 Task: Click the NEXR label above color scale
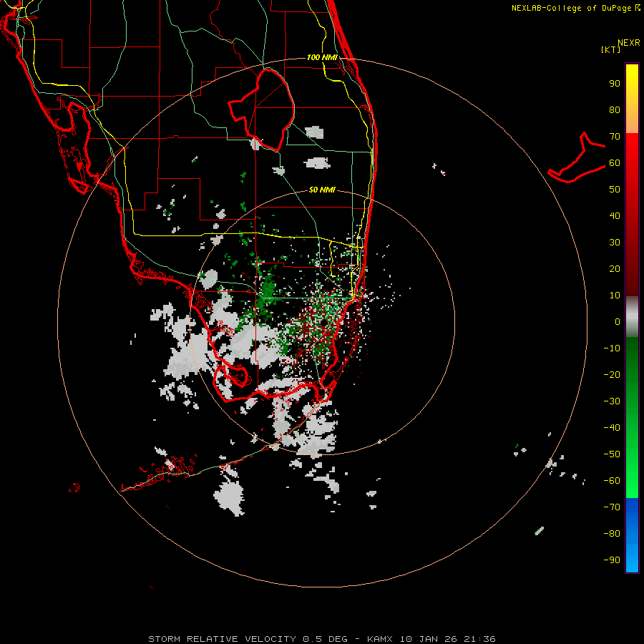click(x=629, y=43)
